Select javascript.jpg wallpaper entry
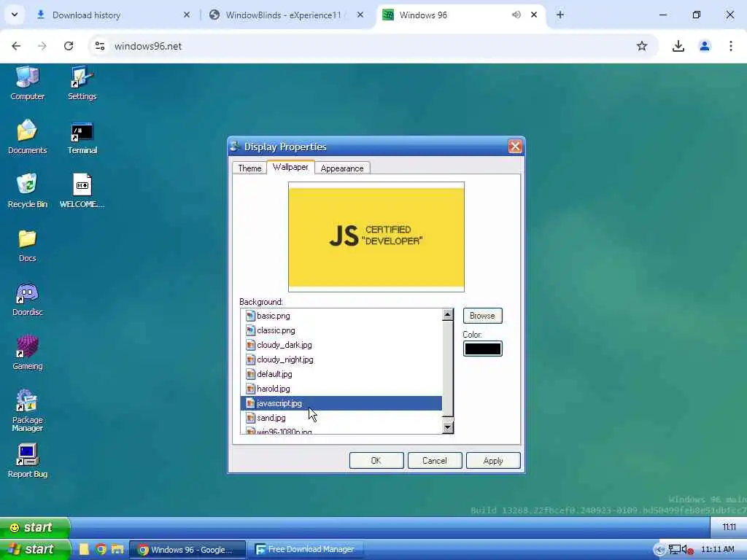 point(341,403)
